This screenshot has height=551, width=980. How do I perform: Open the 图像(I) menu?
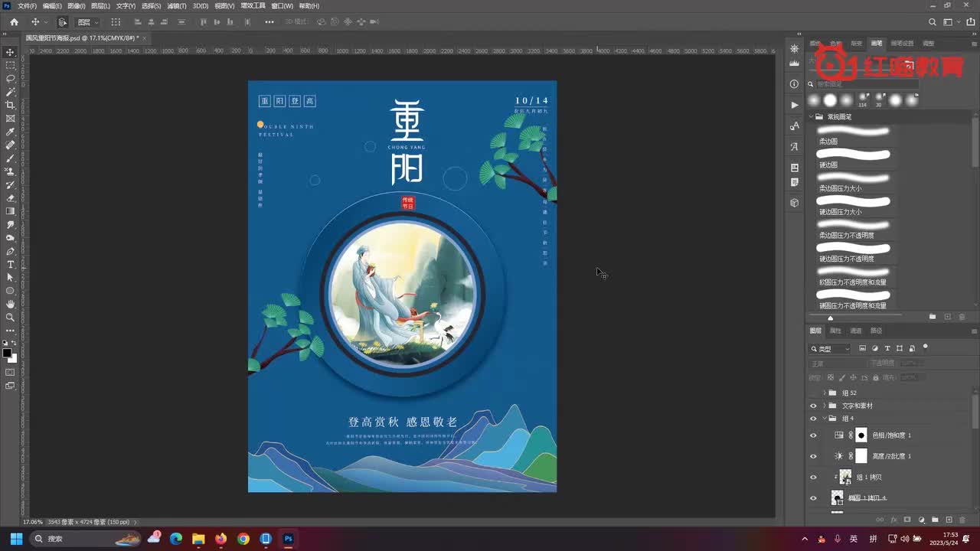pos(76,5)
